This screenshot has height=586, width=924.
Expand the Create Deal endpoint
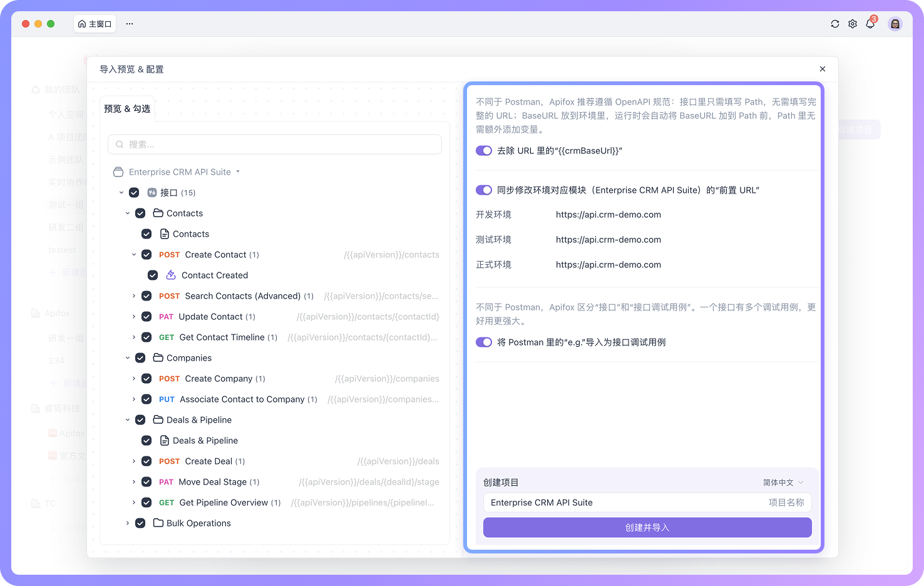(x=134, y=461)
